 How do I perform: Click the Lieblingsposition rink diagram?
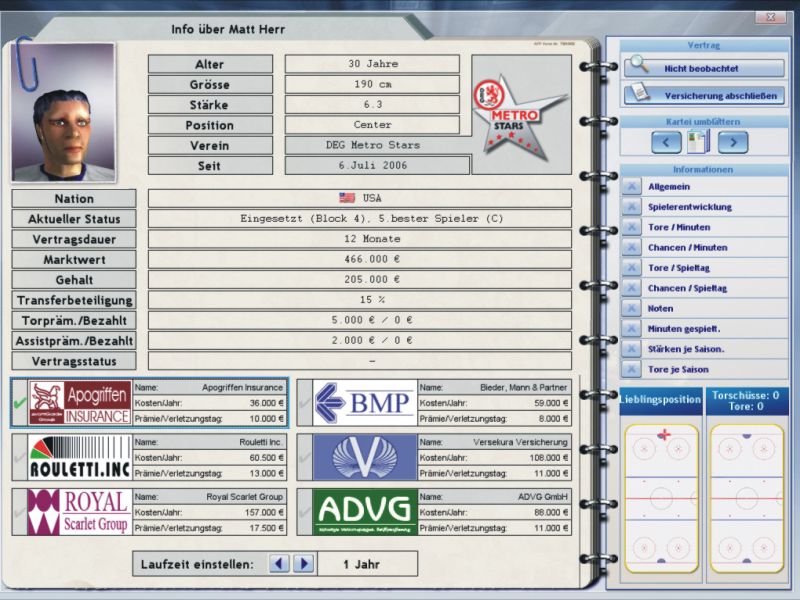click(x=661, y=498)
